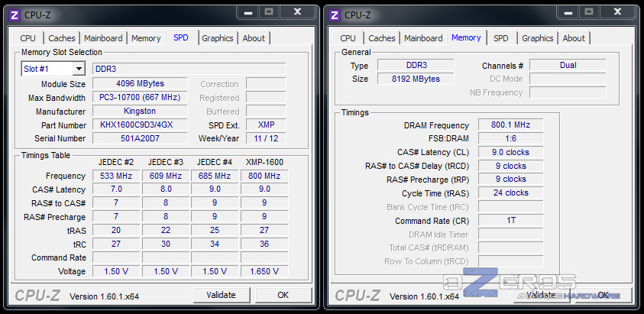This screenshot has width=644, height=314.
Task: Open the Graphics tab in the right window
Action: click(x=538, y=38)
